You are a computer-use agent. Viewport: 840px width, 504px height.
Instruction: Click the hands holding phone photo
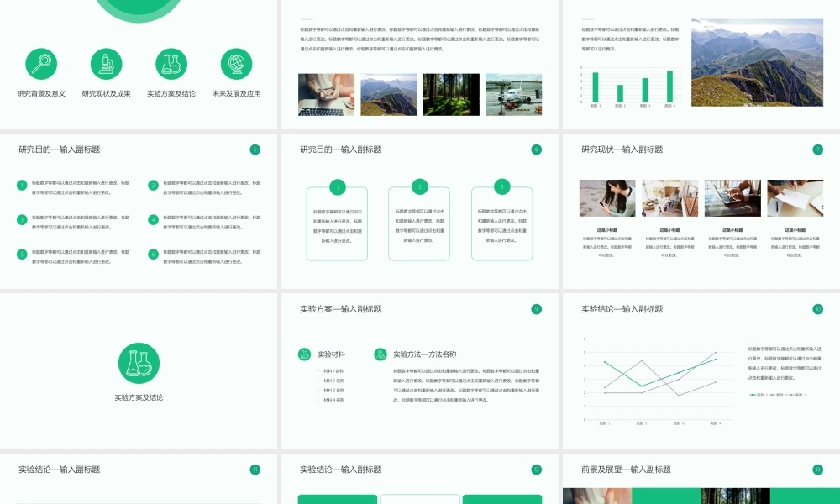pos(326,95)
